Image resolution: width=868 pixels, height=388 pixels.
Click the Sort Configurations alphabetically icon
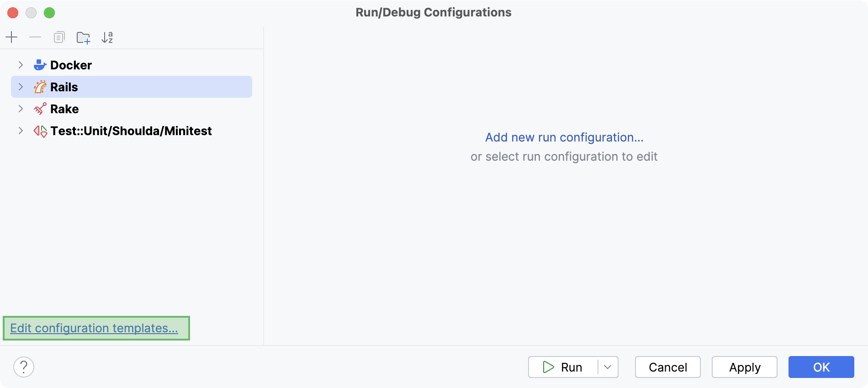[x=107, y=37]
